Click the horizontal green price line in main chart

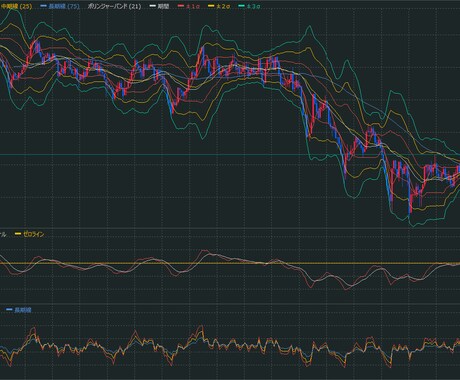click(x=230, y=154)
